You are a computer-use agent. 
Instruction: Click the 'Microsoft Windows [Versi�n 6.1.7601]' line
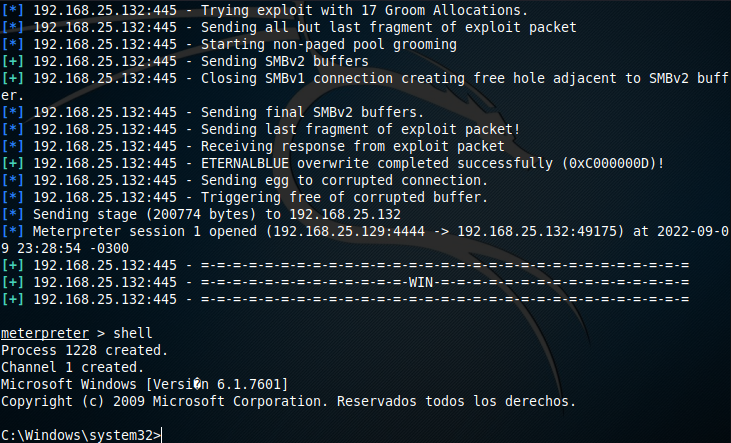tap(145, 385)
